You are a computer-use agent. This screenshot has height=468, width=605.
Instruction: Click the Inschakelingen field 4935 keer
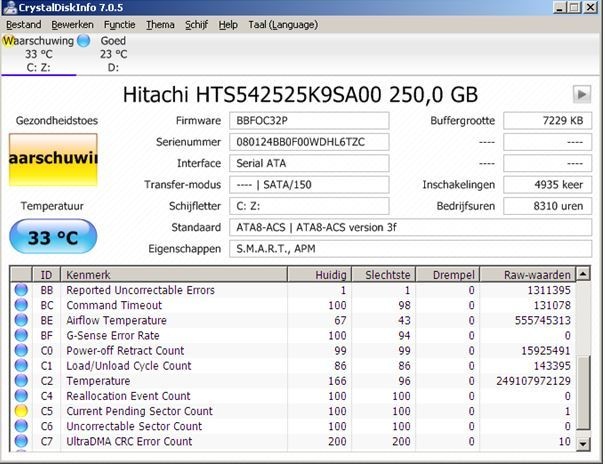[548, 184]
